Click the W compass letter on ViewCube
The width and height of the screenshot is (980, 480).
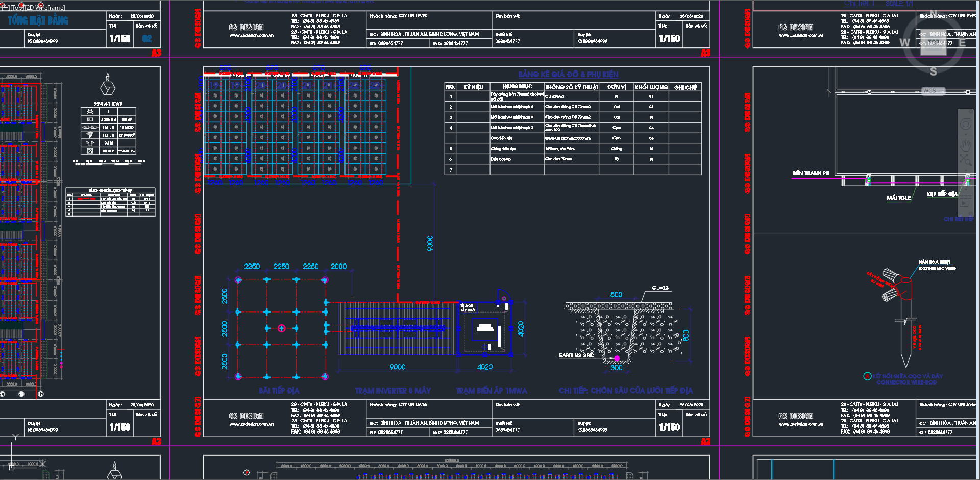tap(904, 43)
